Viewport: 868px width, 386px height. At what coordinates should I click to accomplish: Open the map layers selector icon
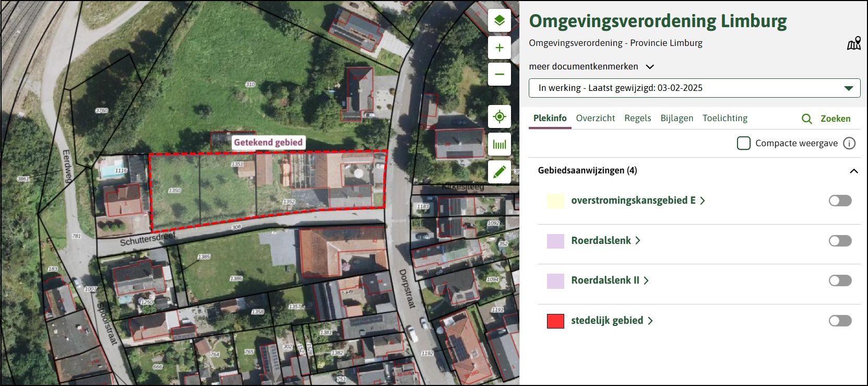click(x=500, y=21)
